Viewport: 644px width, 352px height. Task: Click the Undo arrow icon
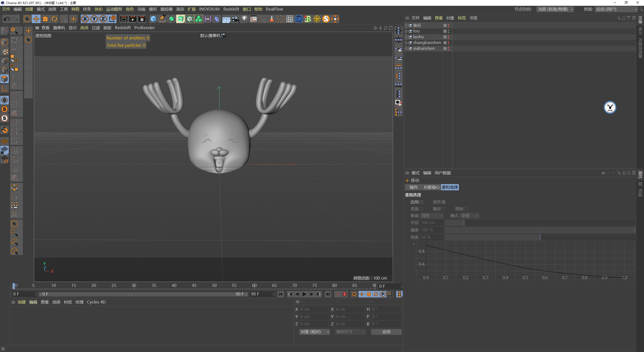pyautogui.click(x=7, y=19)
